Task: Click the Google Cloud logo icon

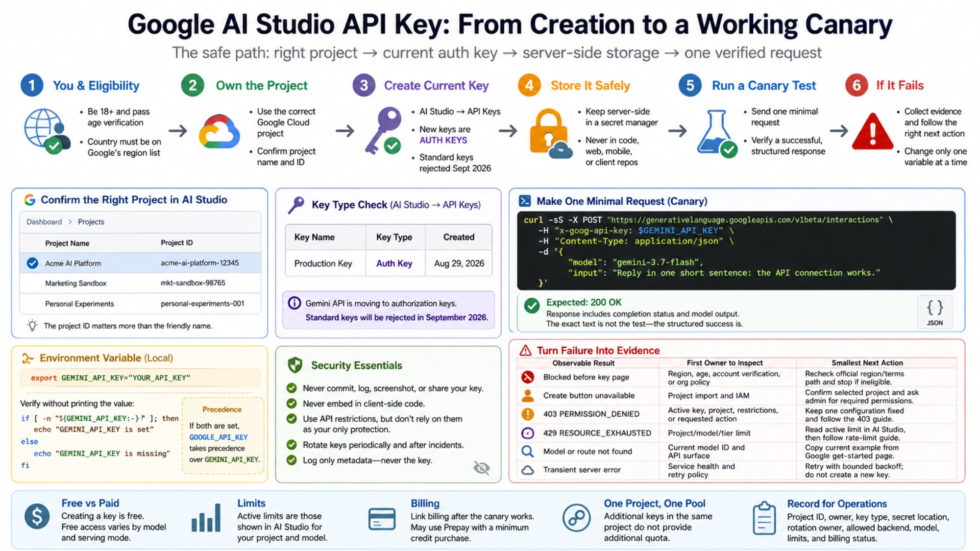Action: [219, 131]
